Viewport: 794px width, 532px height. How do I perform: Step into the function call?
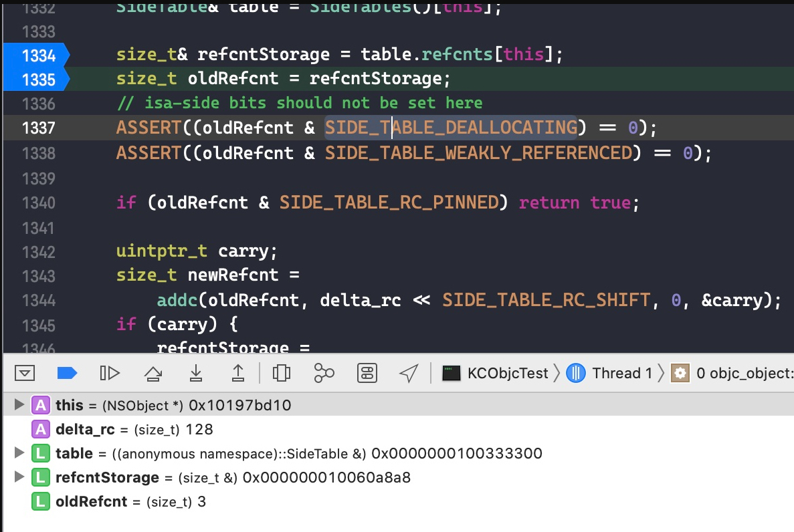pyautogui.click(x=196, y=373)
